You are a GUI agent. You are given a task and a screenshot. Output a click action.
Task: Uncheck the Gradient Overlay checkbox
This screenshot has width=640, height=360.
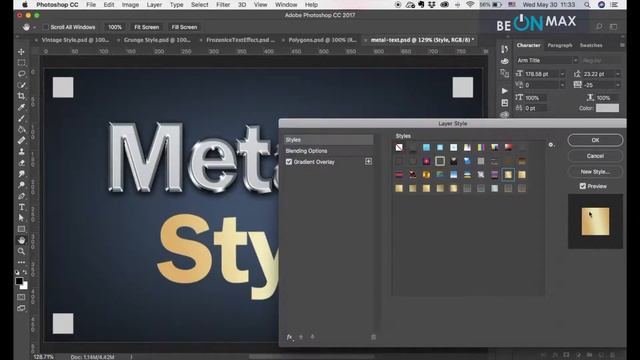(289, 162)
